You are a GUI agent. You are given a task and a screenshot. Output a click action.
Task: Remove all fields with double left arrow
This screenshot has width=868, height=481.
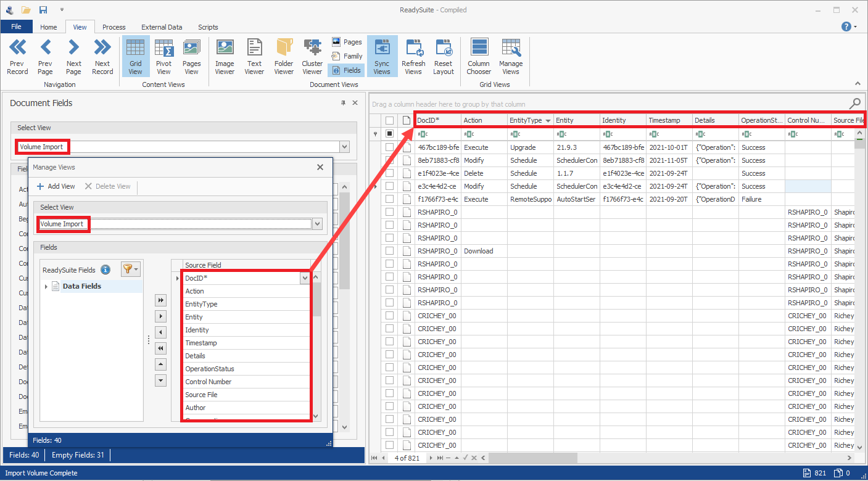click(160, 348)
